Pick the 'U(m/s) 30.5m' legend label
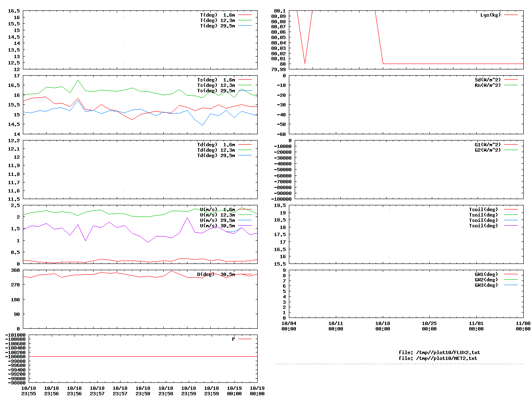This screenshot has height=399, width=532. pyautogui.click(x=217, y=226)
